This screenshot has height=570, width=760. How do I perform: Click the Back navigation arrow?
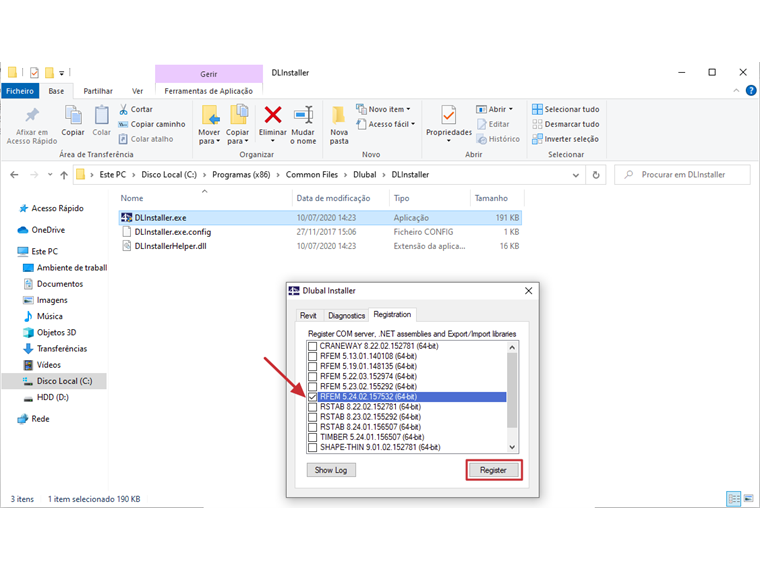click(15, 174)
